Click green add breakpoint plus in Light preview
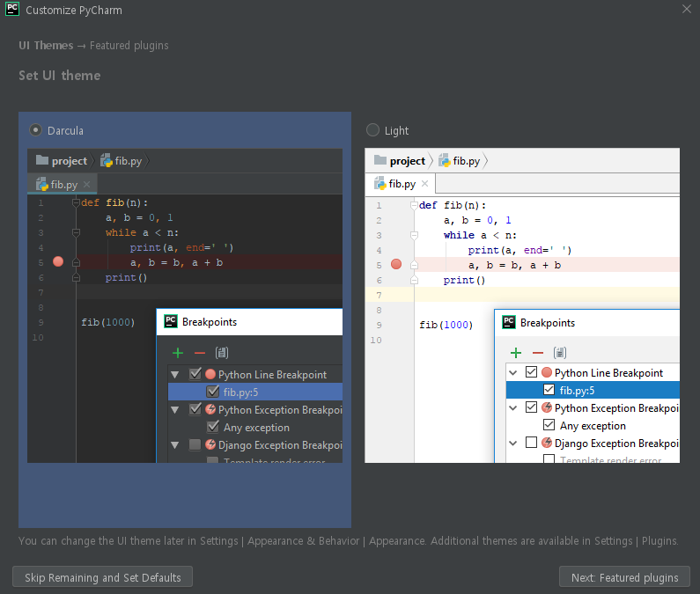Screen dimensions: 700x594 point(516,353)
